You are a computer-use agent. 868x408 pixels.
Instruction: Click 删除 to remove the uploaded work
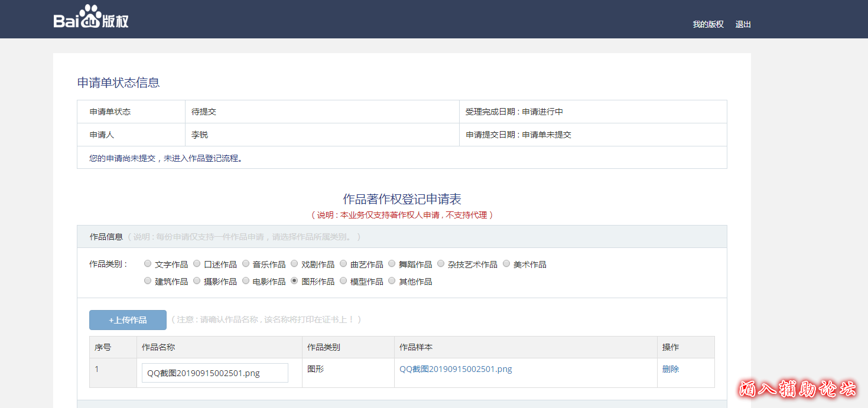tap(671, 369)
